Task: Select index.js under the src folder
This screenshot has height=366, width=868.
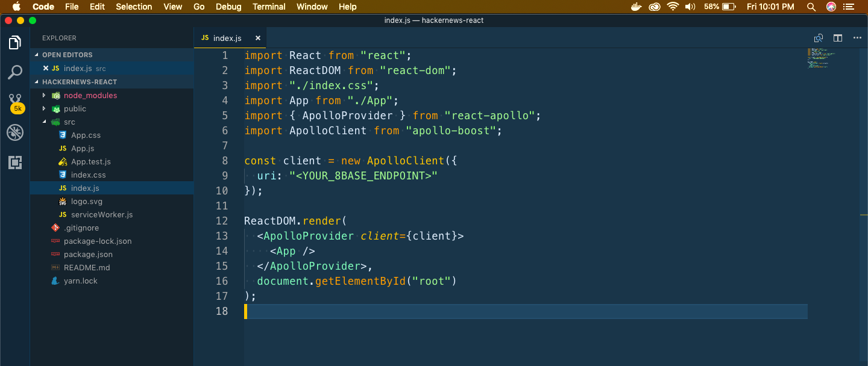Action: (112, 188)
